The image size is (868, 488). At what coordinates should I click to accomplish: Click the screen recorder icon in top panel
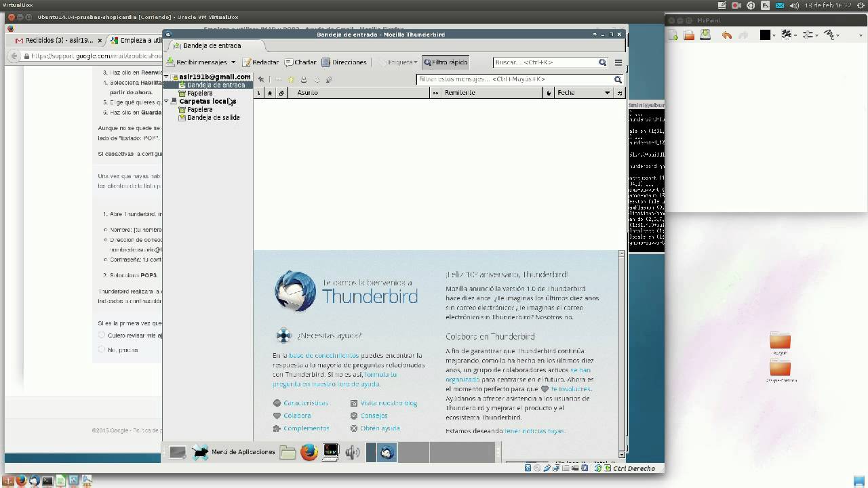(736, 5)
